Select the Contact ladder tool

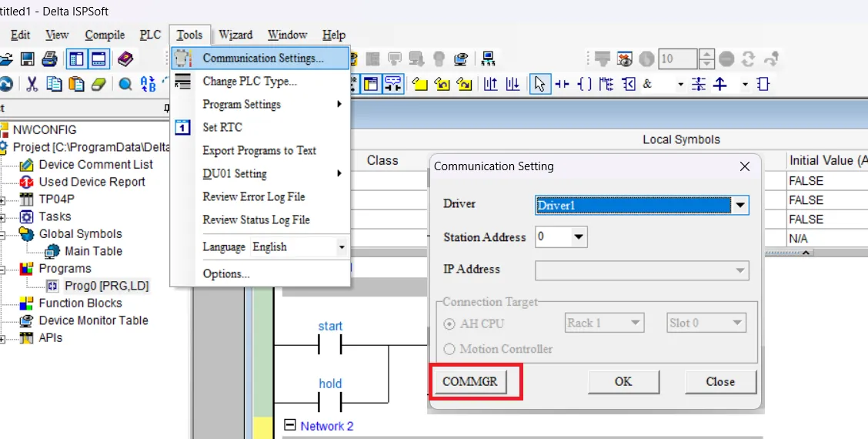coord(563,84)
